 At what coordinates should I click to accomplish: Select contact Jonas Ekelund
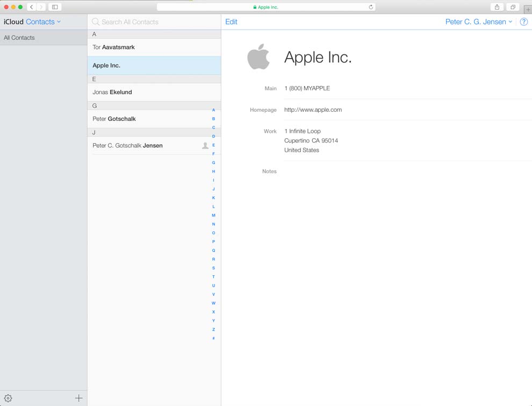154,92
